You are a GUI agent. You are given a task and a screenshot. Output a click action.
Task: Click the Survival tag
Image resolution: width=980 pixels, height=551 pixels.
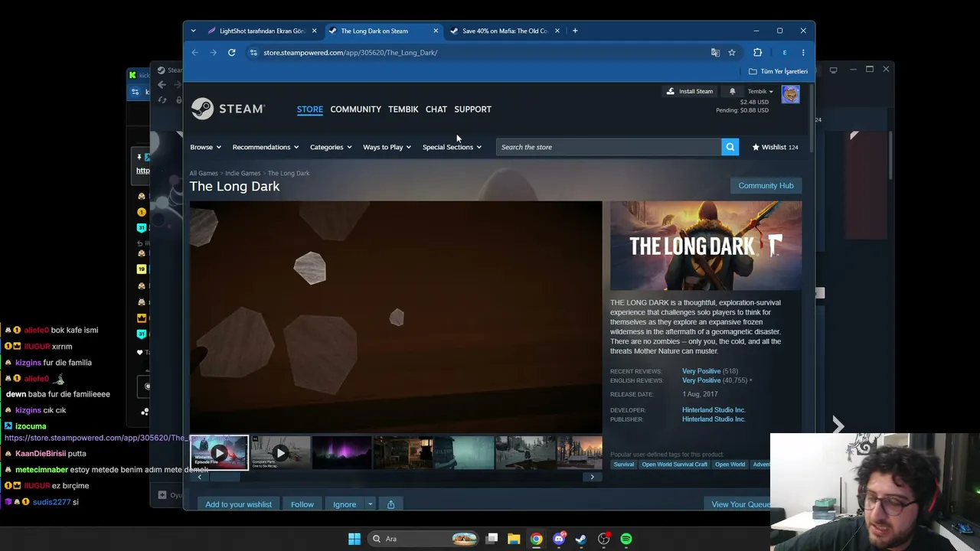[623, 465]
